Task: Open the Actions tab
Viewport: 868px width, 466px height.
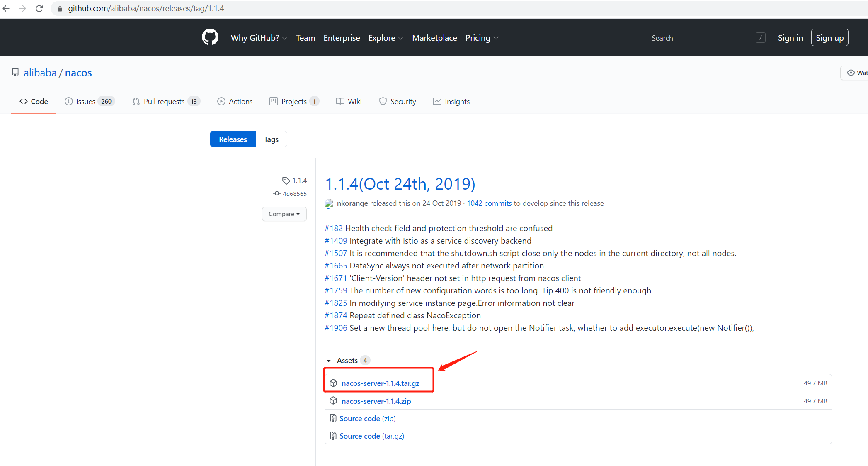Action: click(235, 102)
